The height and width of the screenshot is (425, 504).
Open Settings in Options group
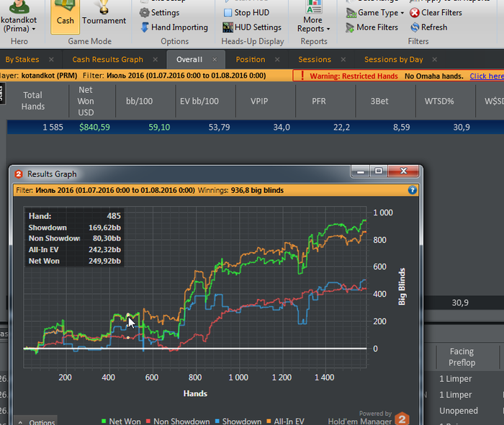tap(159, 12)
